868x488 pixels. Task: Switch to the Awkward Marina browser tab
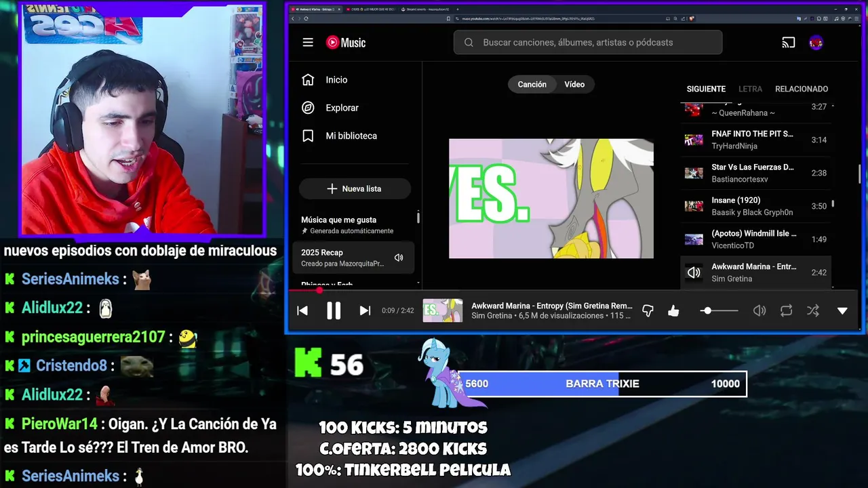[x=315, y=9]
